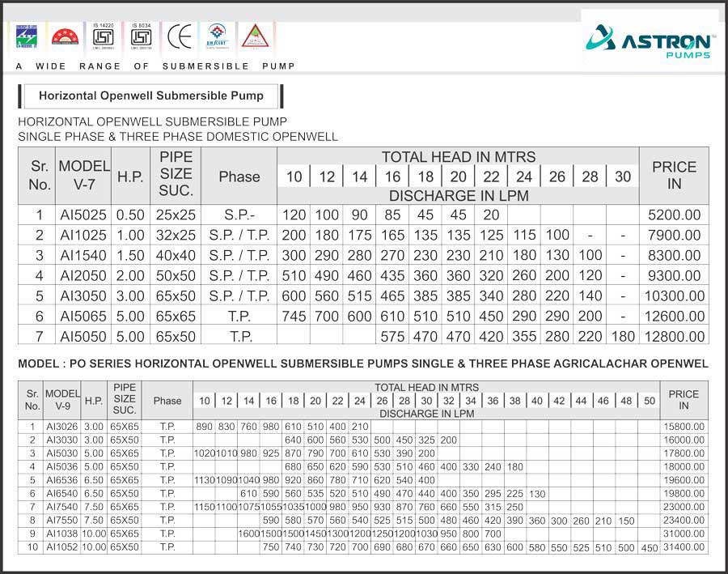Click the 'SINGLE PHASE & THREE PHASE DOMESTIC OPENWELL' line
This screenshot has height=574, width=728.
(x=178, y=137)
